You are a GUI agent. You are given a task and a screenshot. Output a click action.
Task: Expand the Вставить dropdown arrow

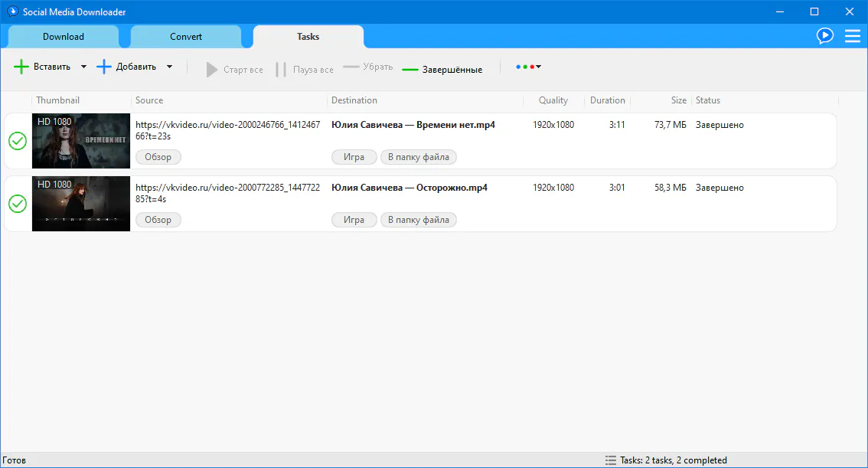pos(84,67)
